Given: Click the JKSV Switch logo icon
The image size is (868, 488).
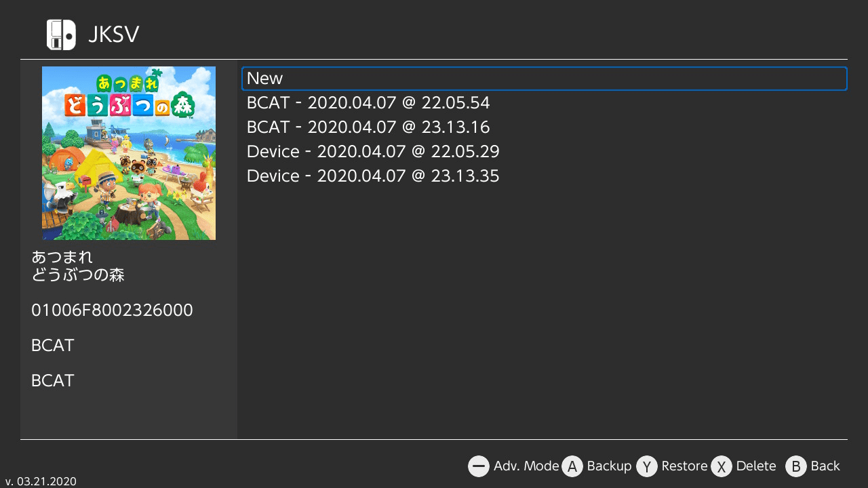Looking at the screenshot, I should [61, 35].
